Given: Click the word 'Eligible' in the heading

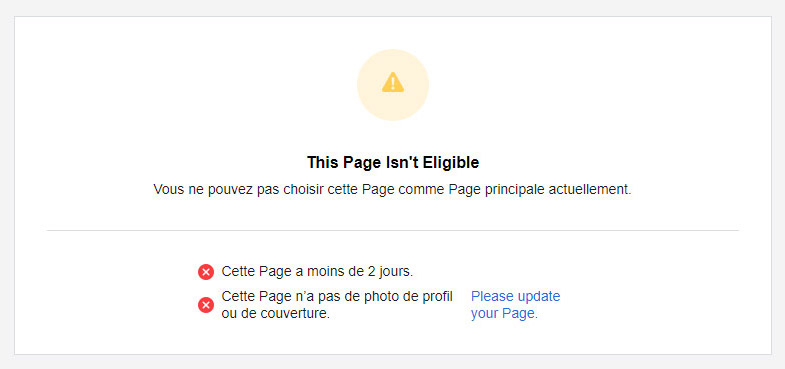Looking at the screenshot, I should (451, 163).
